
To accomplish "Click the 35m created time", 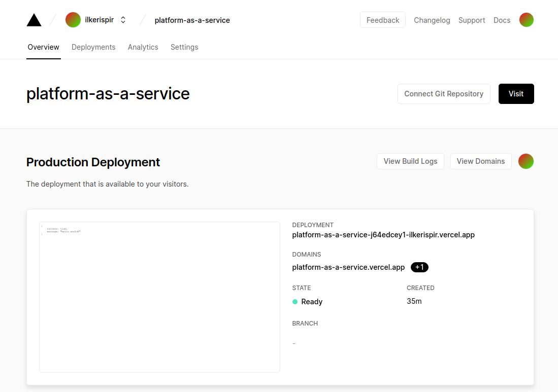I will tap(414, 301).
